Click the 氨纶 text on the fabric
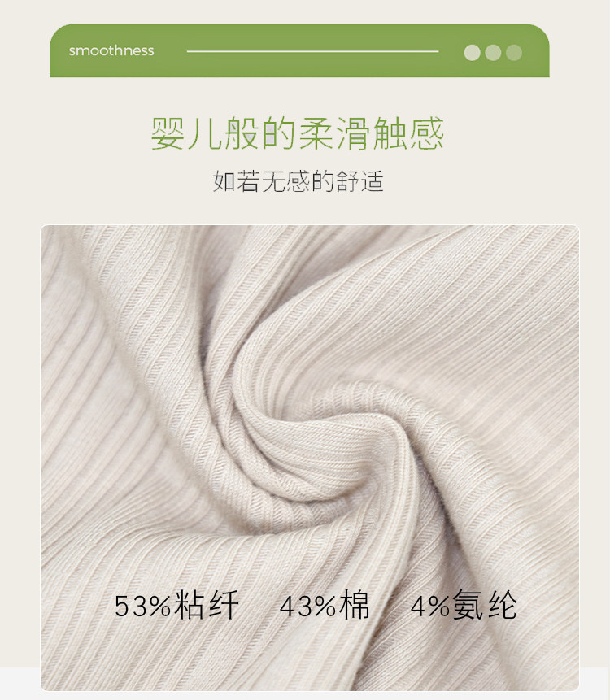 485,606
